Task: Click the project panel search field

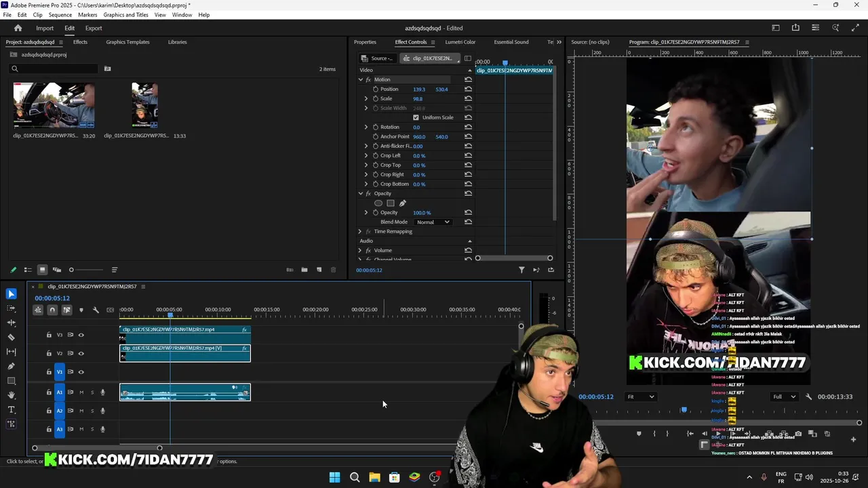Action: (54, 68)
